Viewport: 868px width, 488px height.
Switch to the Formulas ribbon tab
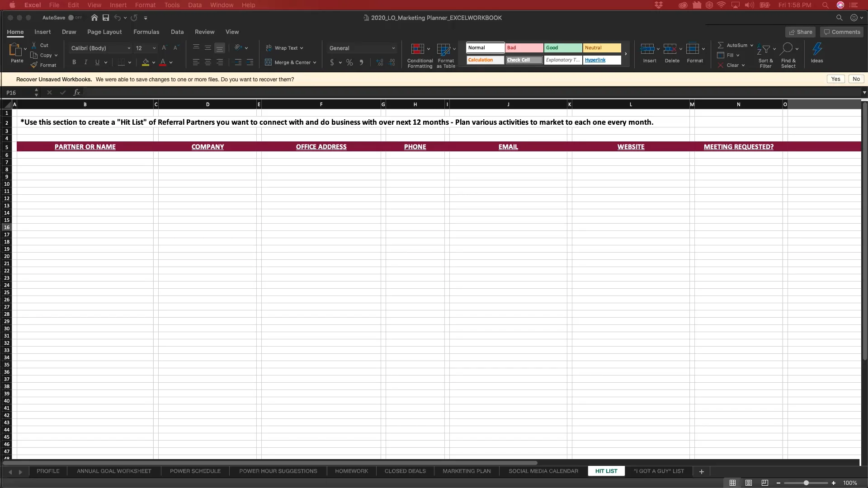point(146,32)
